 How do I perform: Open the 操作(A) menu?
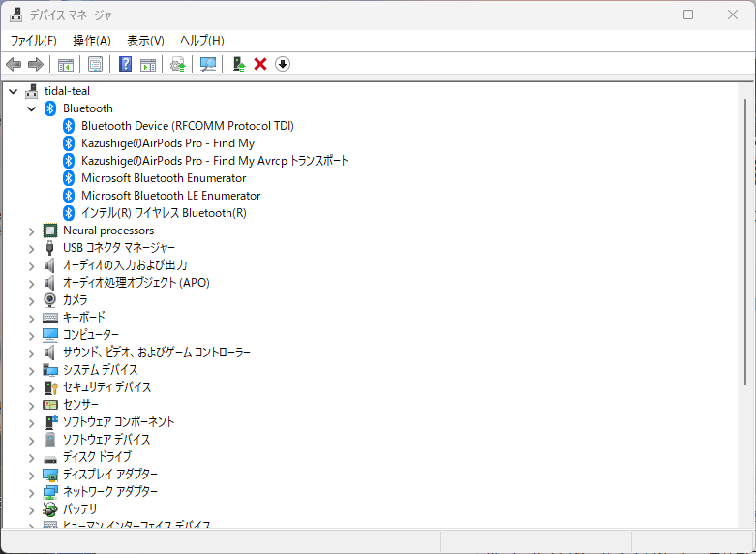pyautogui.click(x=92, y=41)
